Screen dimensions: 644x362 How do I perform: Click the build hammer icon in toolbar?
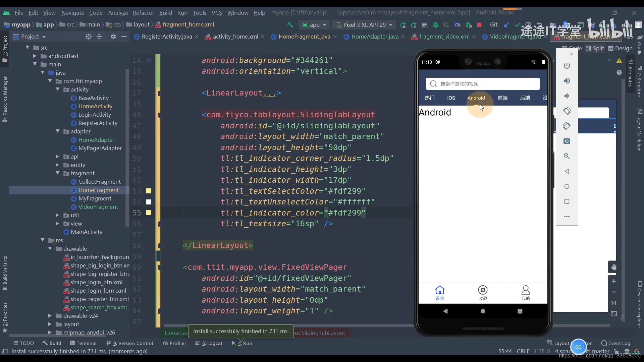tap(290, 25)
